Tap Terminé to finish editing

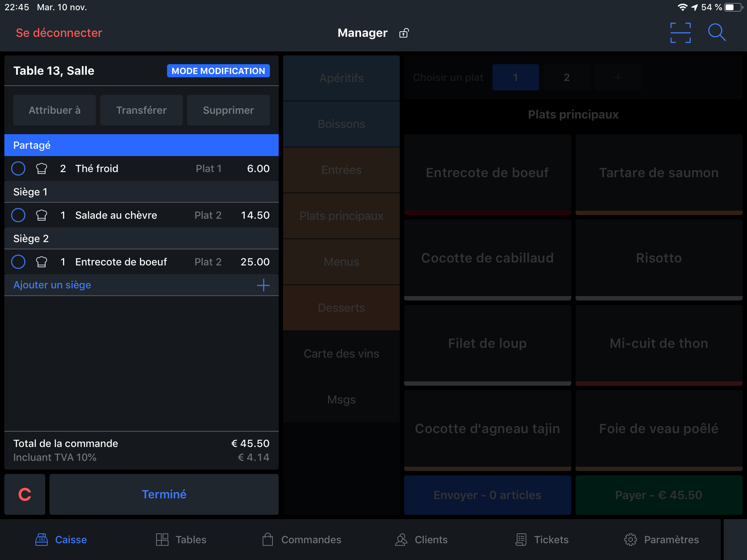(x=164, y=494)
